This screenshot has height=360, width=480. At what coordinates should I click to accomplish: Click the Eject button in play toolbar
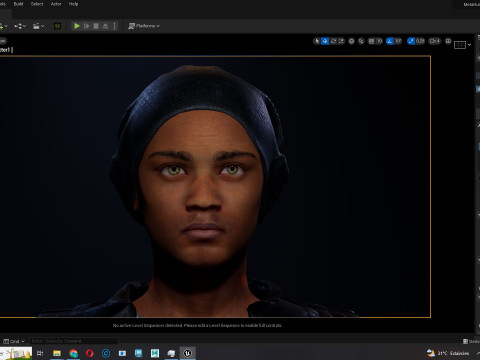point(105,26)
